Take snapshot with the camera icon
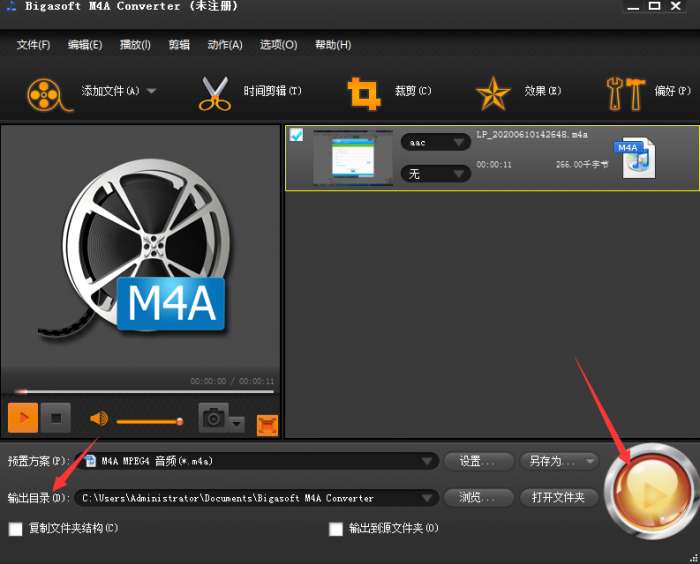Screen dimensions: 700x564 click(213, 418)
